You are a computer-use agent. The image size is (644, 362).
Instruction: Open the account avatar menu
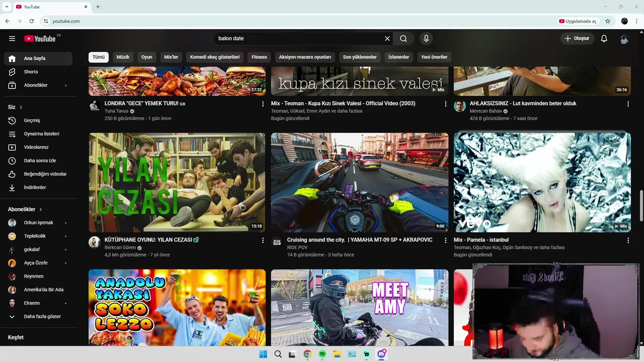click(x=624, y=39)
